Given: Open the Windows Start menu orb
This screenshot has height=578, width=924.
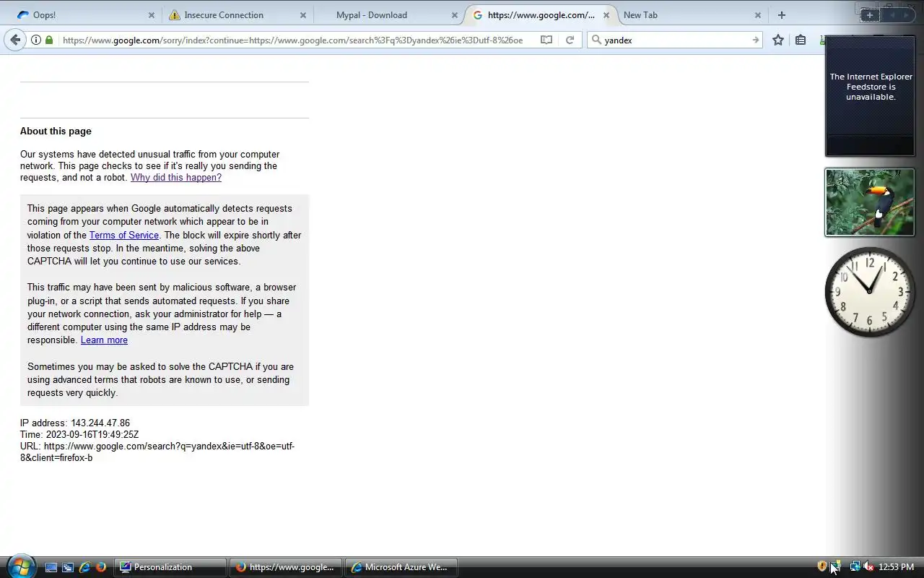Looking at the screenshot, I should (x=20, y=566).
